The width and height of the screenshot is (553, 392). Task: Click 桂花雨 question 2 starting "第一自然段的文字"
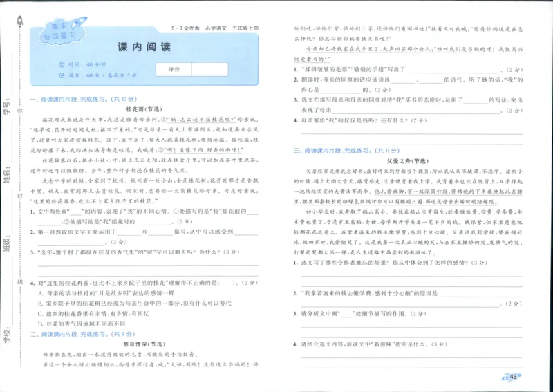(144, 236)
